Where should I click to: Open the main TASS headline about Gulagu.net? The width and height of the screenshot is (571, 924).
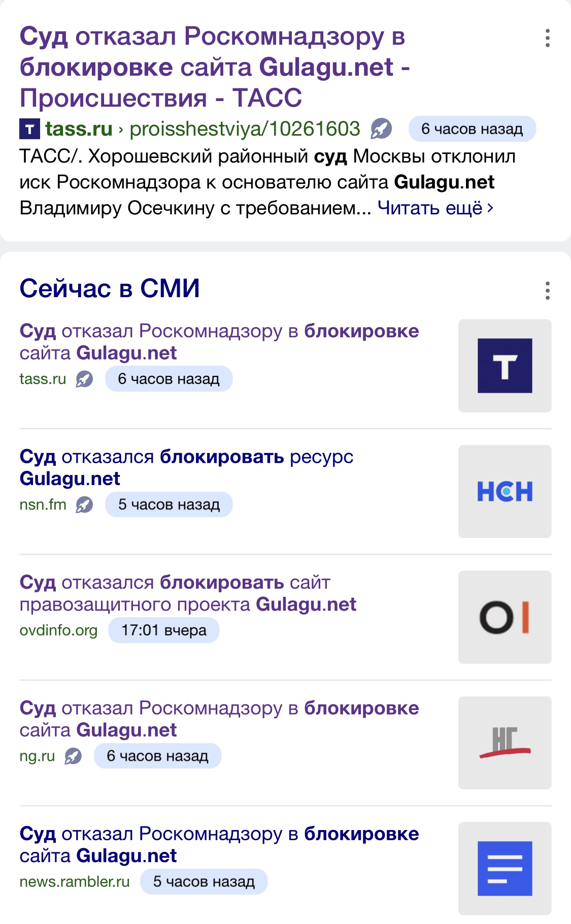pyautogui.click(x=215, y=67)
